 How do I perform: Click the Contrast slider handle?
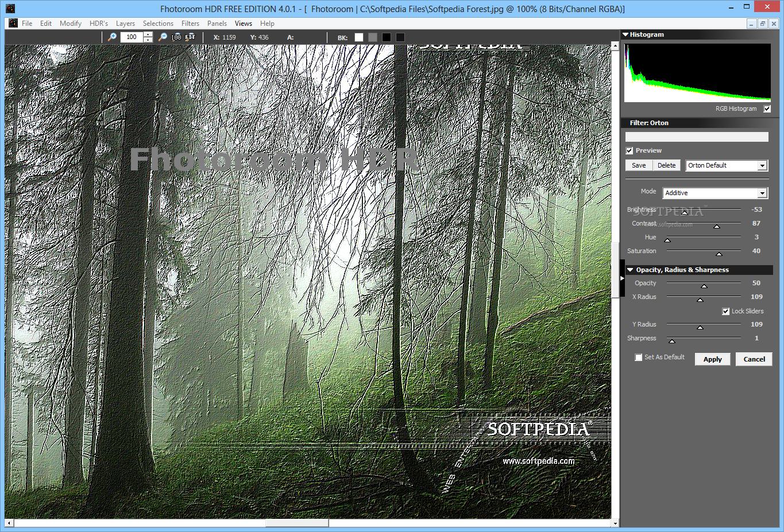click(717, 226)
